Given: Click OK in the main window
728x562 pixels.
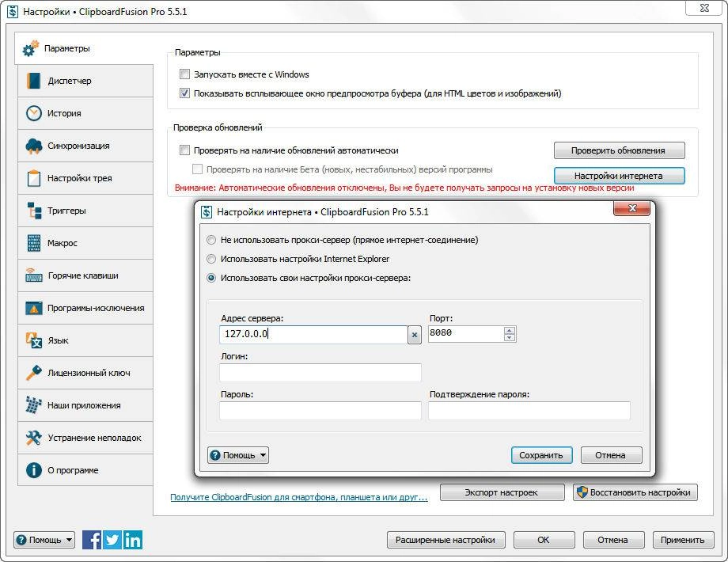Looking at the screenshot, I should point(544,540).
